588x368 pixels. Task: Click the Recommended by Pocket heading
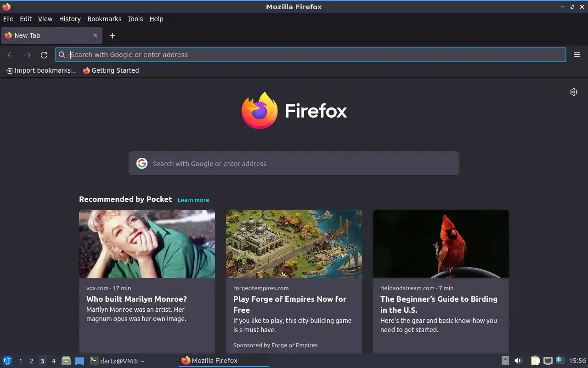(125, 199)
